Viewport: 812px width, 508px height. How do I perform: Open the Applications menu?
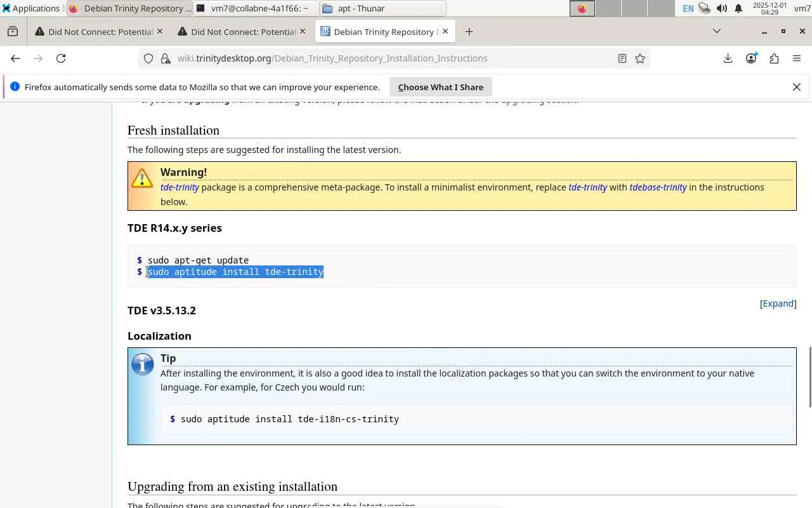pos(32,8)
